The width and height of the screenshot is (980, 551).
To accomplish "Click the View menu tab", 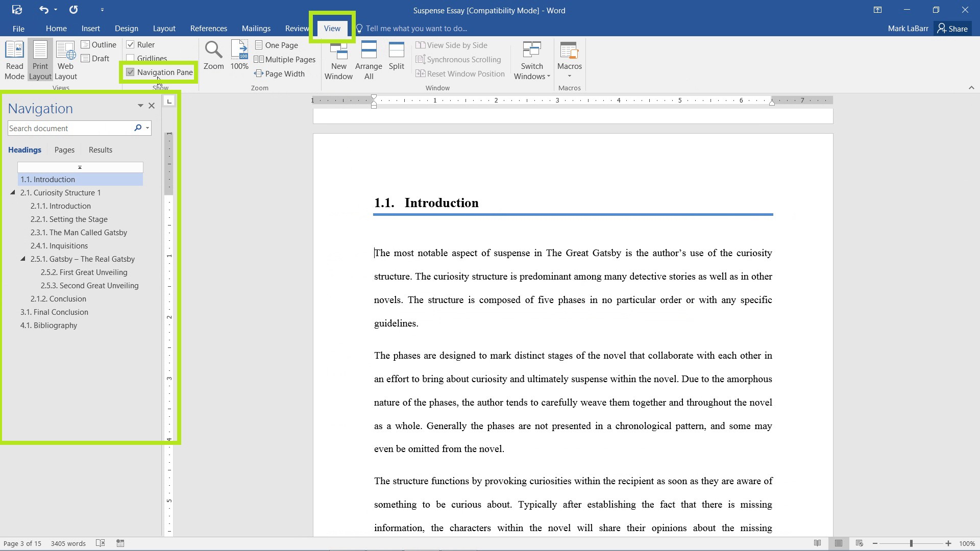I will (331, 28).
